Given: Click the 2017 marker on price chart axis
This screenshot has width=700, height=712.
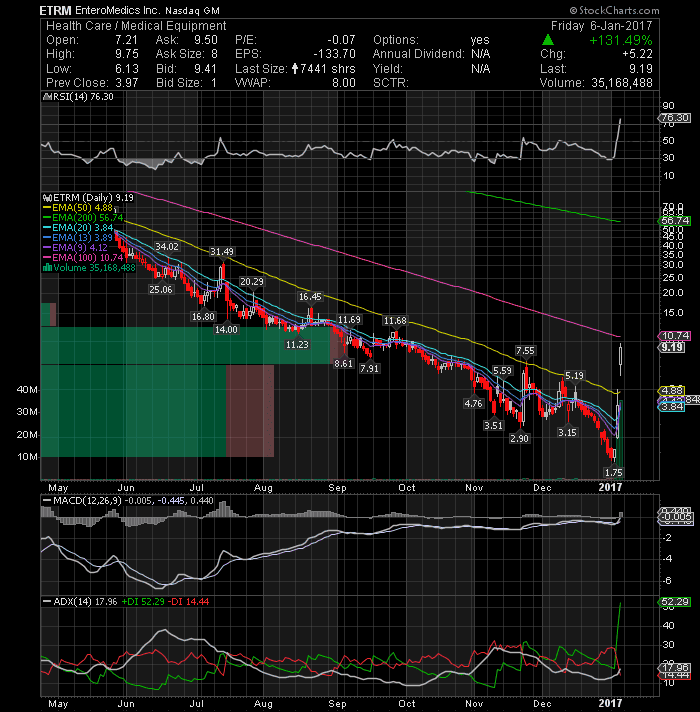Looking at the screenshot, I should (x=610, y=487).
